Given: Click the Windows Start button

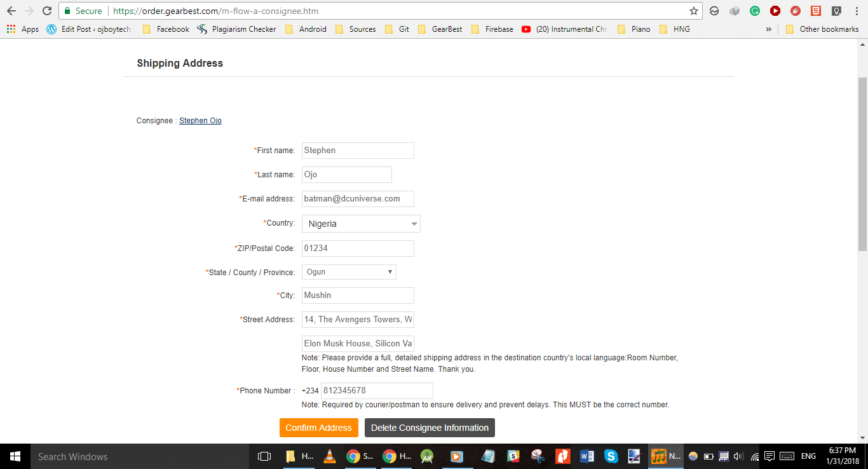Looking at the screenshot, I should 15,456.
